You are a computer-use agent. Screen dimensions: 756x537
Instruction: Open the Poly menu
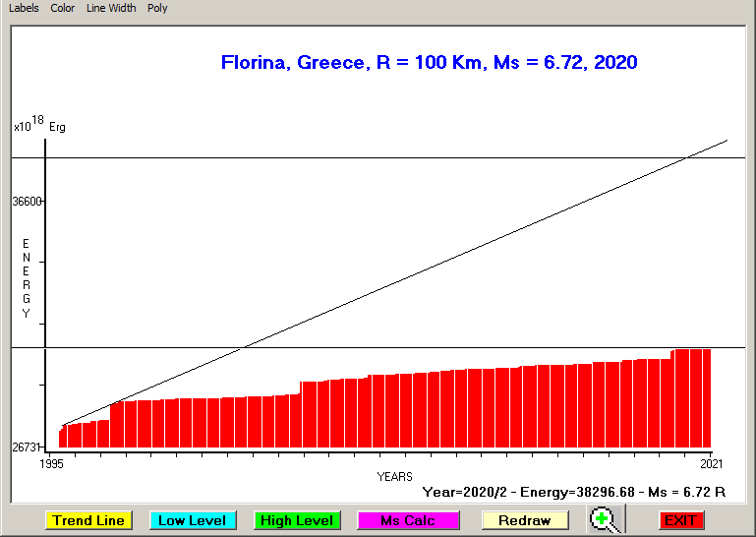[157, 8]
